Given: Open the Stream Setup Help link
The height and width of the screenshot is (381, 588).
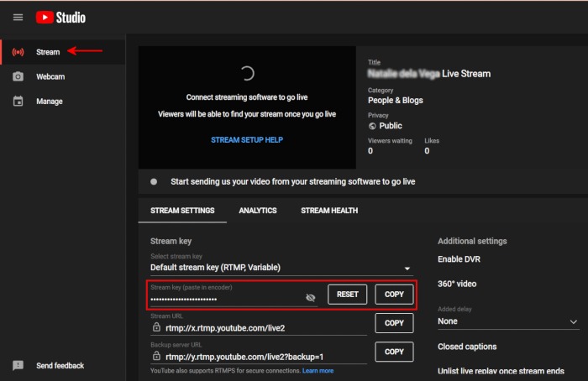Looking at the screenshot, I should (247, 139).
